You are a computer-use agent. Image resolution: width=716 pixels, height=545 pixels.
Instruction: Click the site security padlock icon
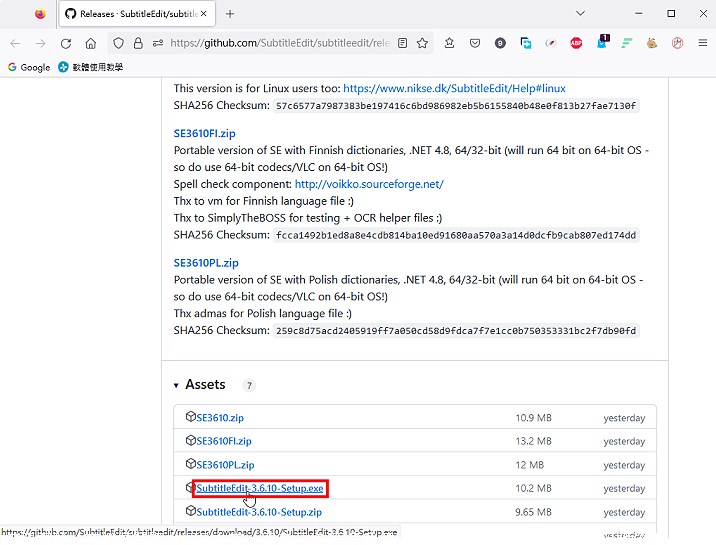[x=138, y=44]
